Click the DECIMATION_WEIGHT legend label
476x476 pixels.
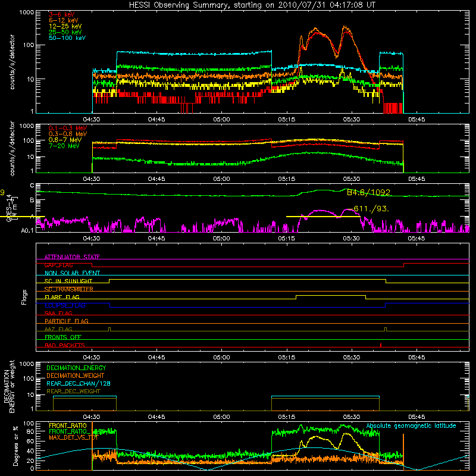coord(76,376)
